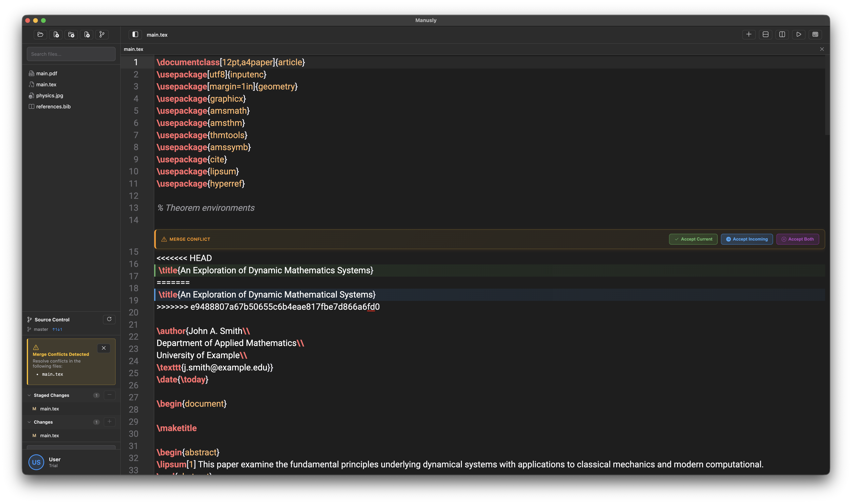Open a folder using the toolbar icon
Image resolution: width=852 pixels, height=504 pixels.
point(40,34)
